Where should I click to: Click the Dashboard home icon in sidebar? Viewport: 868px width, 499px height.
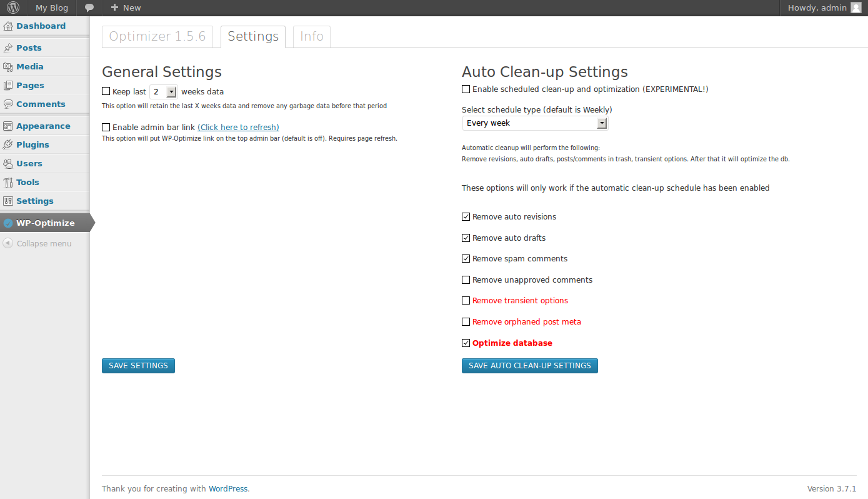(x=8, y=26)
